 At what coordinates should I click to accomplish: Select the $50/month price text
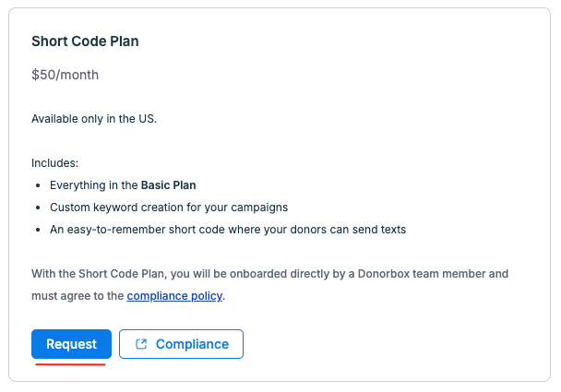point(66,75)
